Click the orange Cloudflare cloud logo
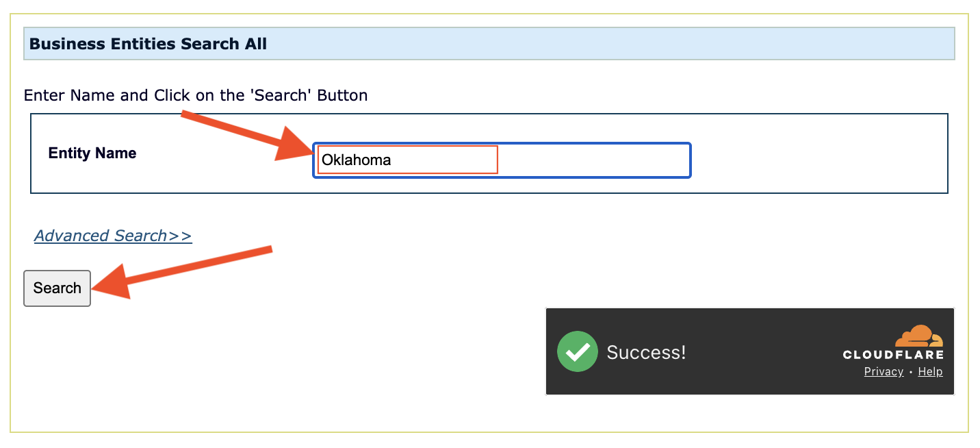The width and height of the screenshot is (980, 448). 919,336
